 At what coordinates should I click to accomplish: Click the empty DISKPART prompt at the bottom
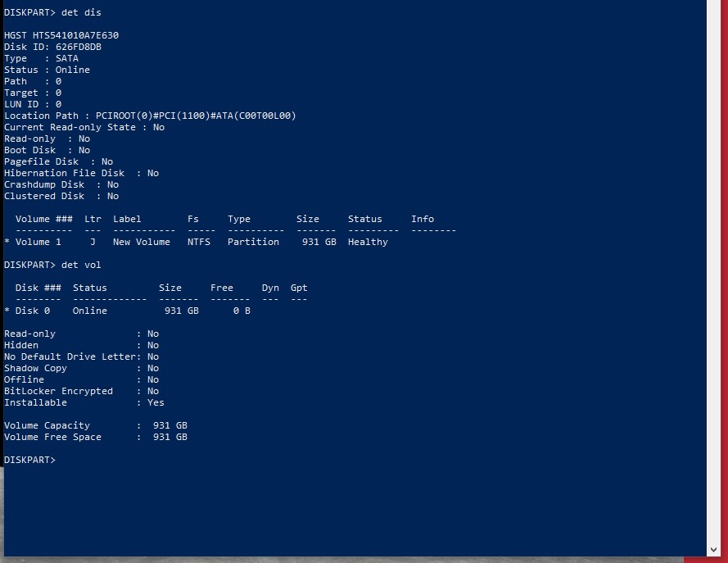click(29, 460)
